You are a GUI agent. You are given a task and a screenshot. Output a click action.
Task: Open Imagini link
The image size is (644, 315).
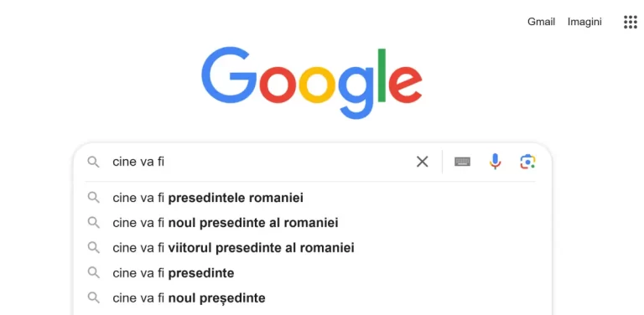[x=584, y=22]
